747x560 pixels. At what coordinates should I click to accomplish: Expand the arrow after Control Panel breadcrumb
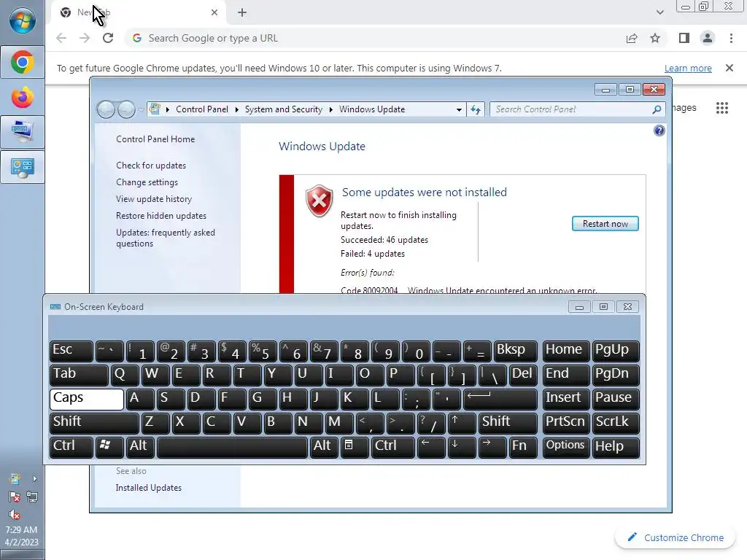[x=237, y=109]
